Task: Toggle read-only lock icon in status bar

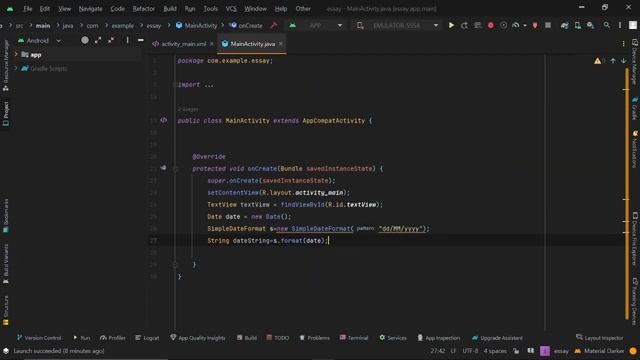Action: (x=516, y=351)
